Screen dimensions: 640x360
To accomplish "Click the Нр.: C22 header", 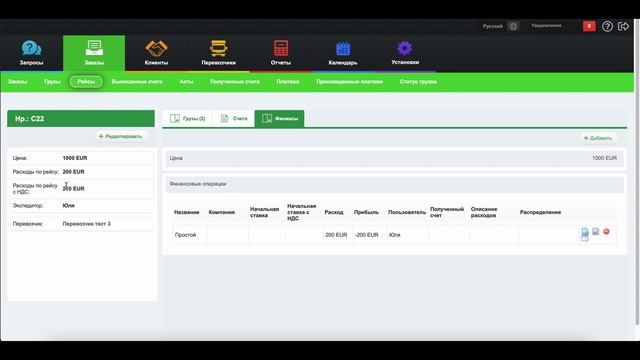I will (81, 118).
